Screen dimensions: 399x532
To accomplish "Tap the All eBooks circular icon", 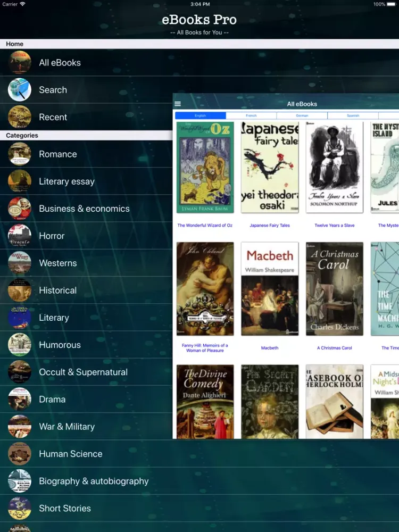I will pos(20,62).
